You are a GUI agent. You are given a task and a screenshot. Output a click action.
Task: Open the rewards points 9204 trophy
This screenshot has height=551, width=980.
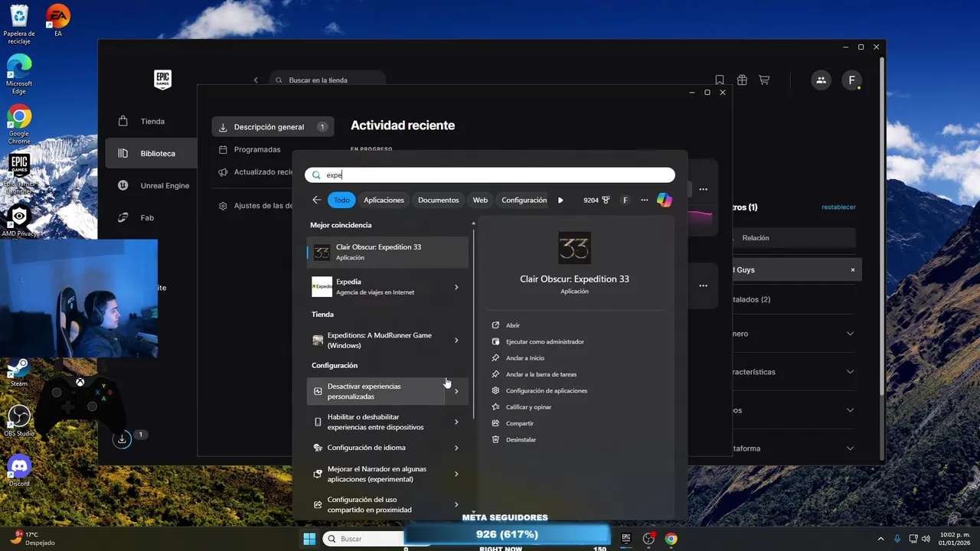596,200
